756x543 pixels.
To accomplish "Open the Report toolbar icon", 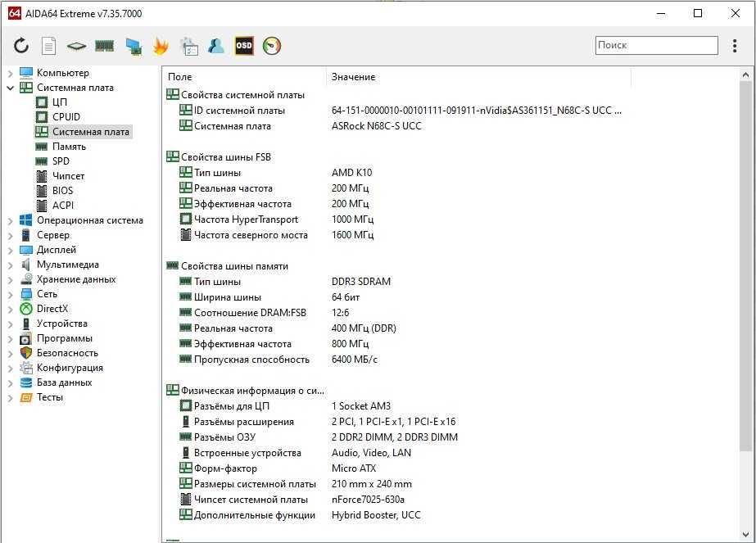I will tap(48, 46).
